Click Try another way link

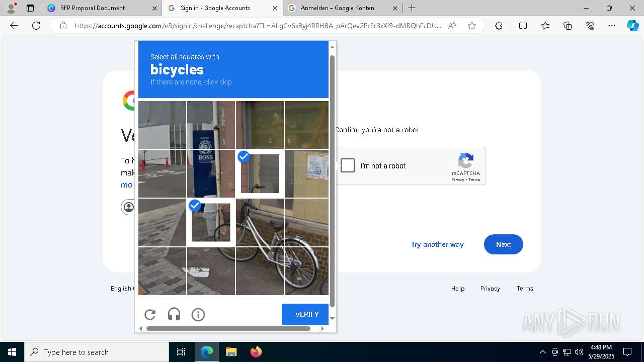pos(437,244)
